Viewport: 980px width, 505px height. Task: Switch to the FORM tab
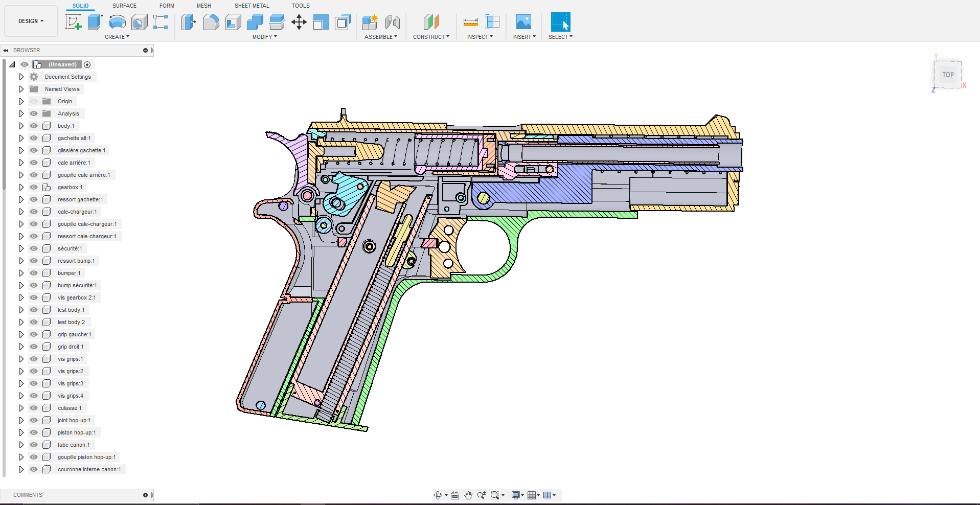167,6
